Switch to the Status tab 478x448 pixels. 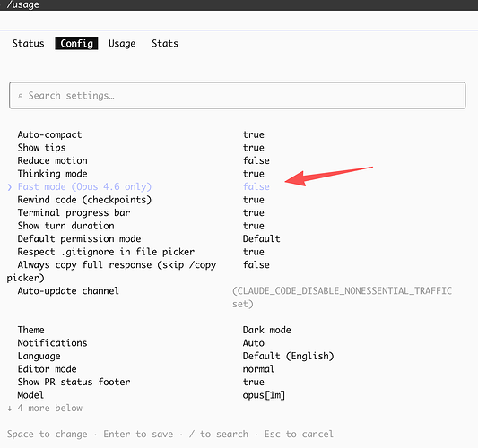tap(28, 44)
